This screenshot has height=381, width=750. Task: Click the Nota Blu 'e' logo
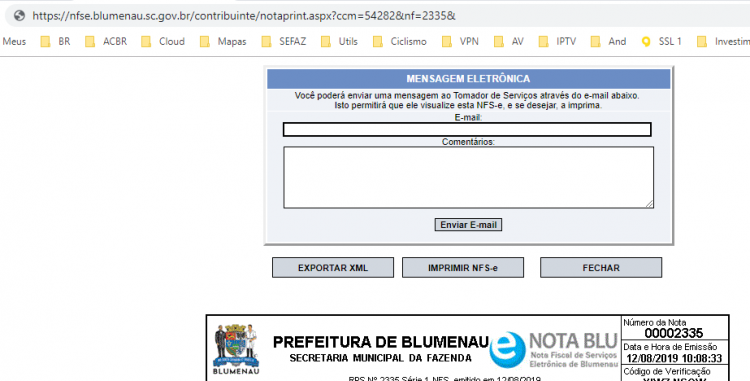pos(507,349)
